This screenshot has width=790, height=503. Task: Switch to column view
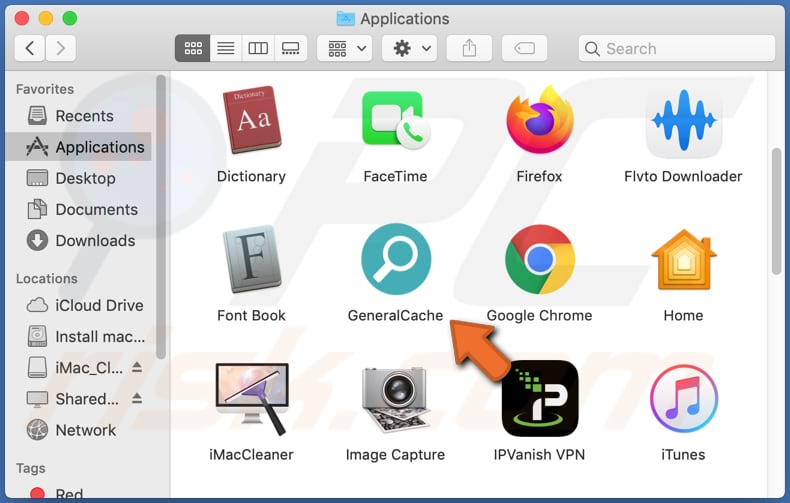tap(258, 48)
